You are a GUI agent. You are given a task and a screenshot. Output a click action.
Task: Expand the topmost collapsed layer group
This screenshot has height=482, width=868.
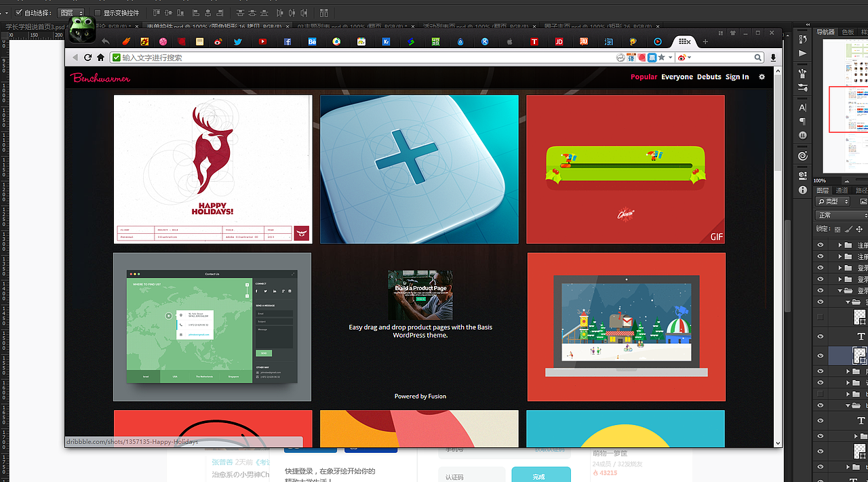click(840, 245)
